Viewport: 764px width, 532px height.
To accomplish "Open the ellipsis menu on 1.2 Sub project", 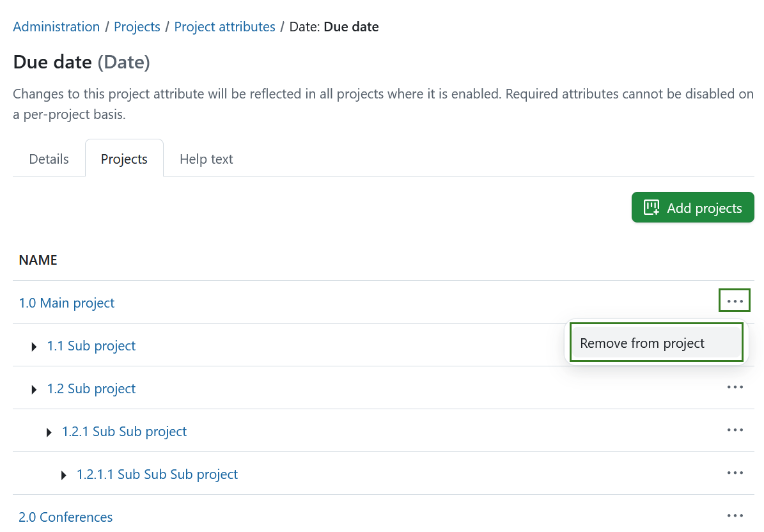I will click(x=735, y=387).
